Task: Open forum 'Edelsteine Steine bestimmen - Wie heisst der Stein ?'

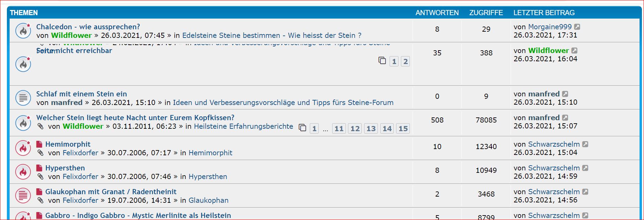Action: pos(272,35)
